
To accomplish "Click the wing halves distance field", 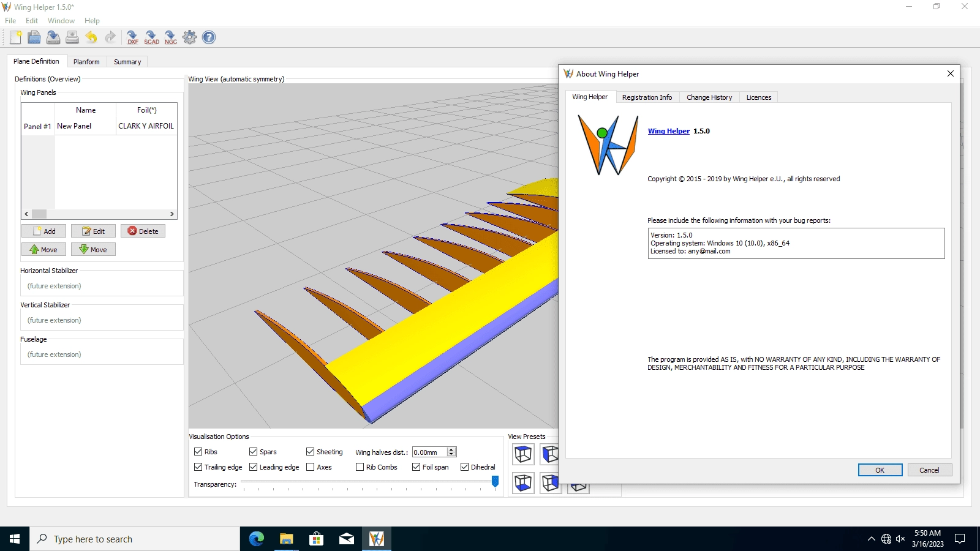I will coord(429,452).
